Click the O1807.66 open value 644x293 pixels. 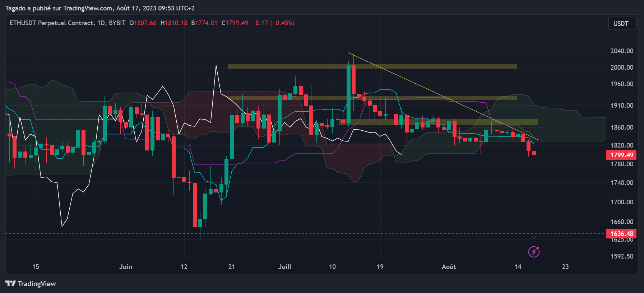click(x=143, y=23)
